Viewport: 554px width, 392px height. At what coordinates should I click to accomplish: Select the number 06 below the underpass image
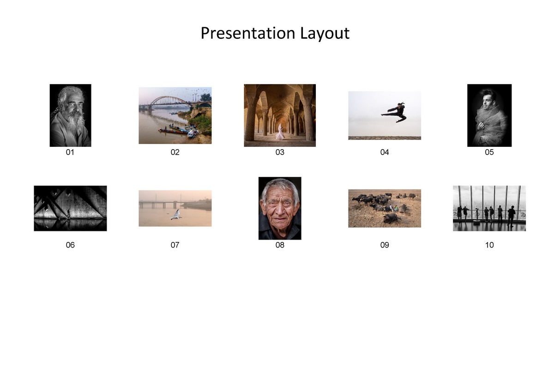(x=70, y=246)
